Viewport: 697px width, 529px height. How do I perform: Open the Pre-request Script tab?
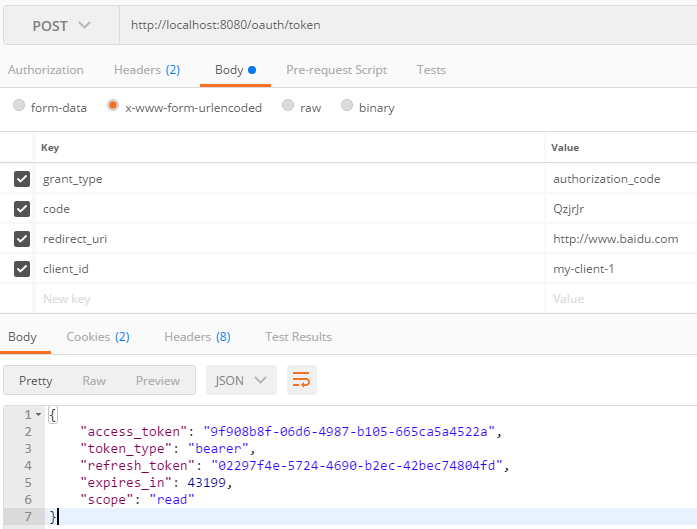click(x=336, y=70)
